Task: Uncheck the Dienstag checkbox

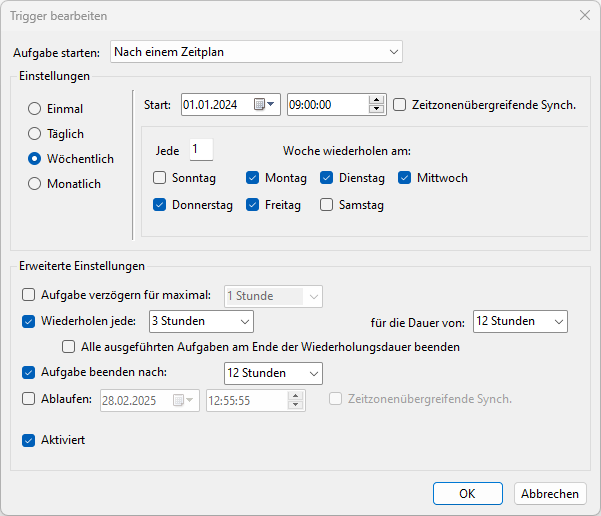Action: coord(327,177)
